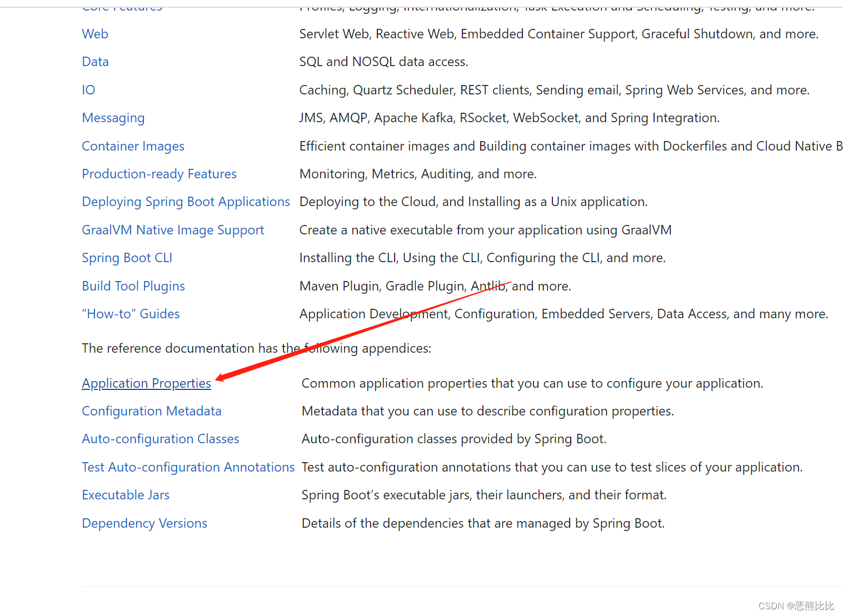
Task: Click 'Common application properties' description text
Action: [532, 383]
